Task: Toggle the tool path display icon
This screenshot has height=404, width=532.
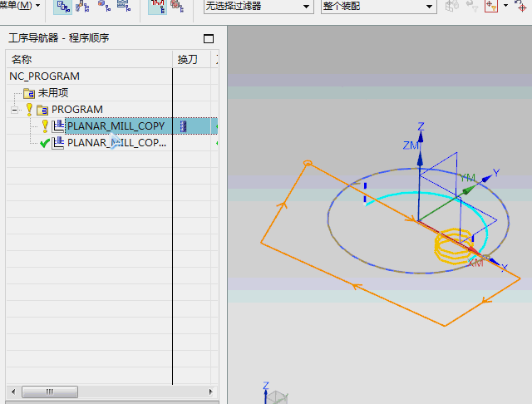Action: click(157, 7)
